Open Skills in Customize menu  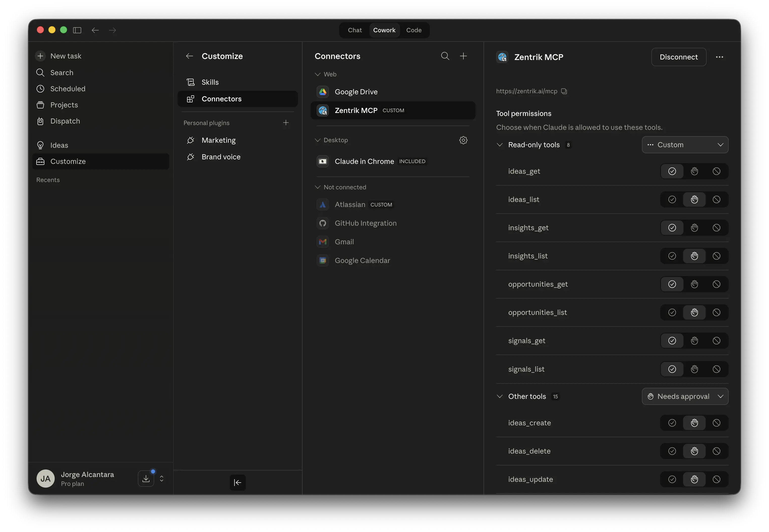tap(210, 82)
